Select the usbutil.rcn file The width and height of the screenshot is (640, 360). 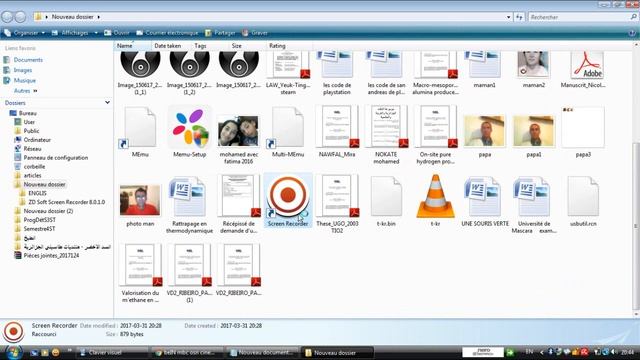point(583,196)
